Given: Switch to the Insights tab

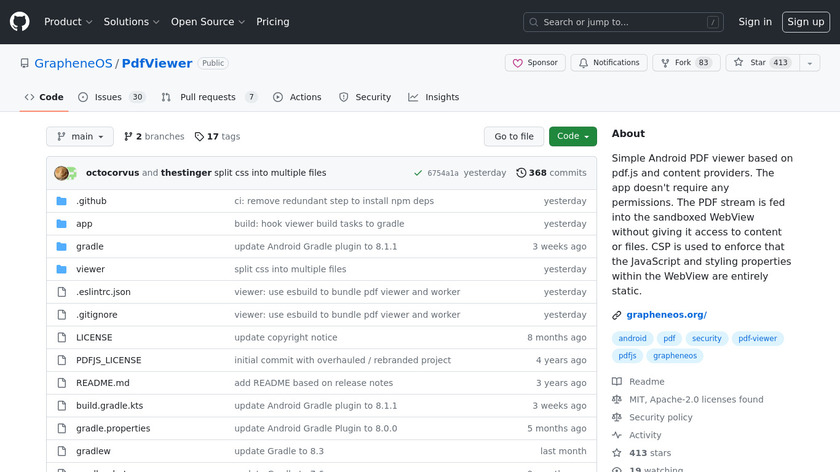Looking at the screenshot, I should 434,97.
